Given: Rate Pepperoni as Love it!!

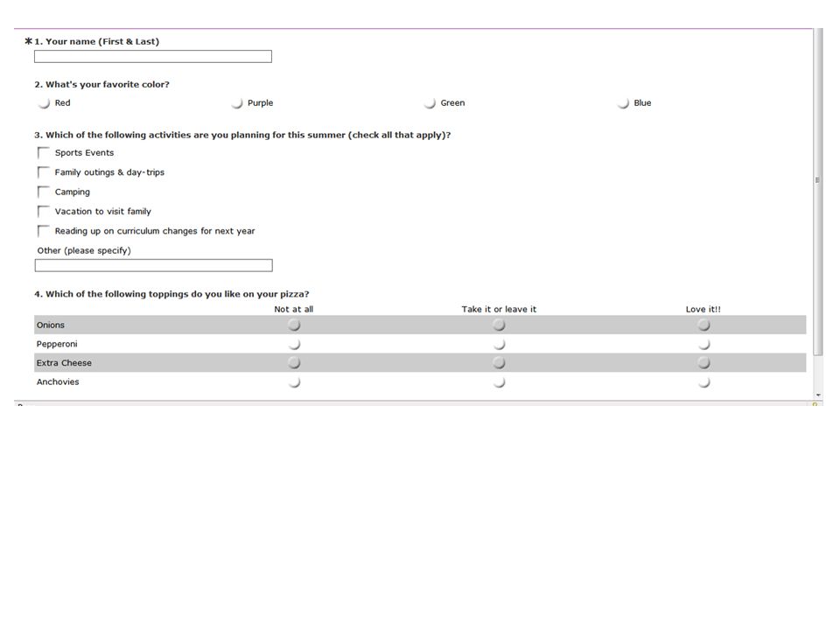Looking at the screenshot, I should tap(703, 344).
